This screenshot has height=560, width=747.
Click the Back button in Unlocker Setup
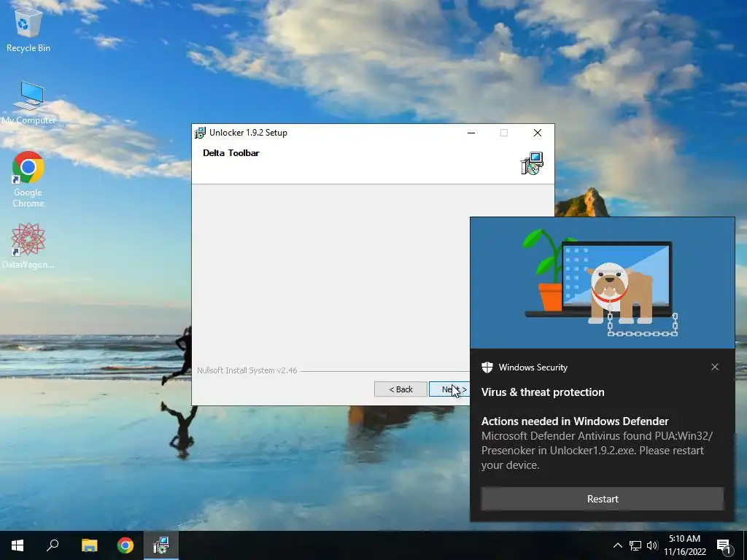tap(400, 389)
